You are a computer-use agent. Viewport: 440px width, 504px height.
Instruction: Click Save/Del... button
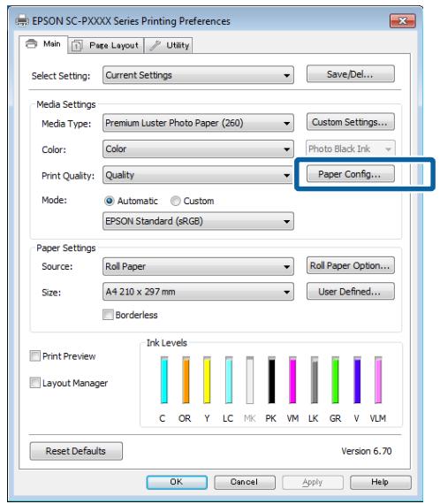pos(351,74)
